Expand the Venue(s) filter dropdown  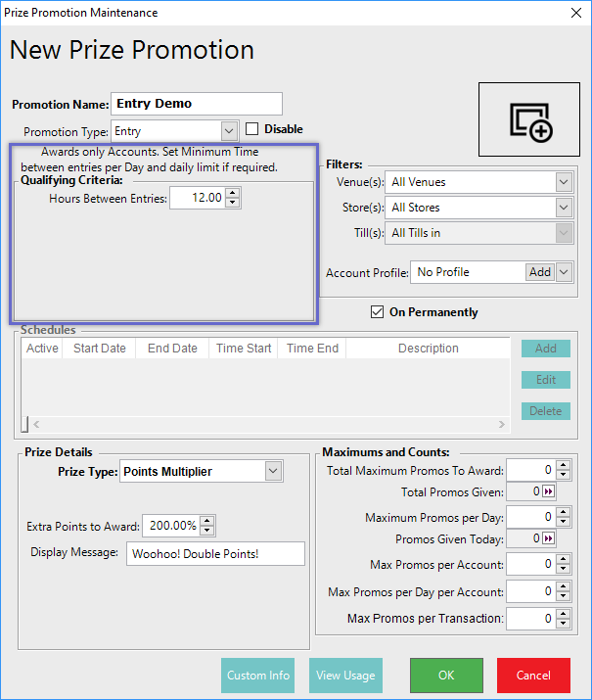[x=563, y=182]
